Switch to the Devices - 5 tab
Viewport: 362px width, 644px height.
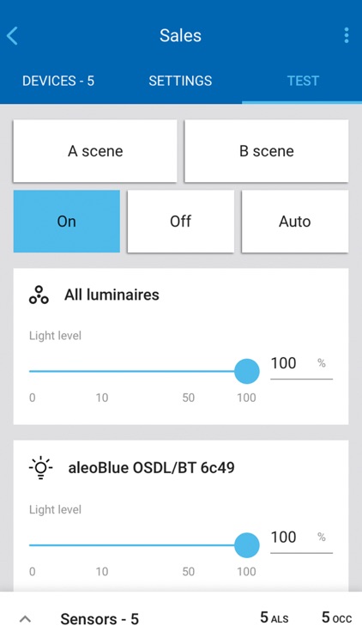coord(58,81)
